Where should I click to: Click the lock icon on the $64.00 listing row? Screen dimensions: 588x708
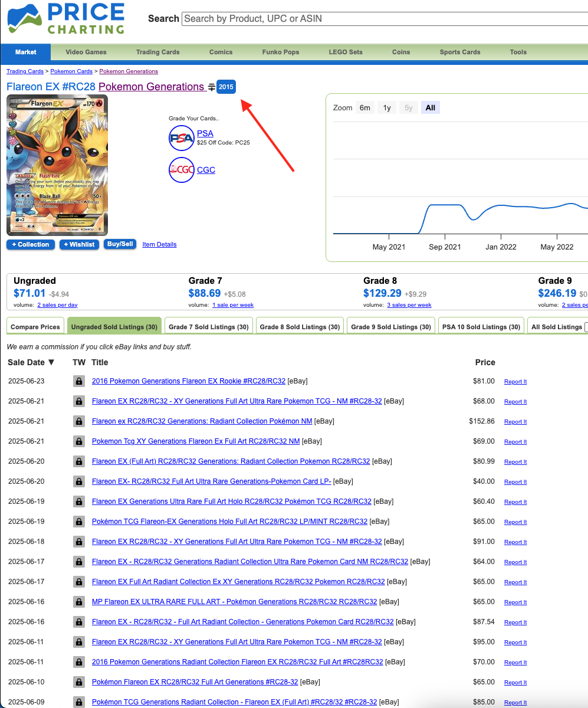[78, 562]
